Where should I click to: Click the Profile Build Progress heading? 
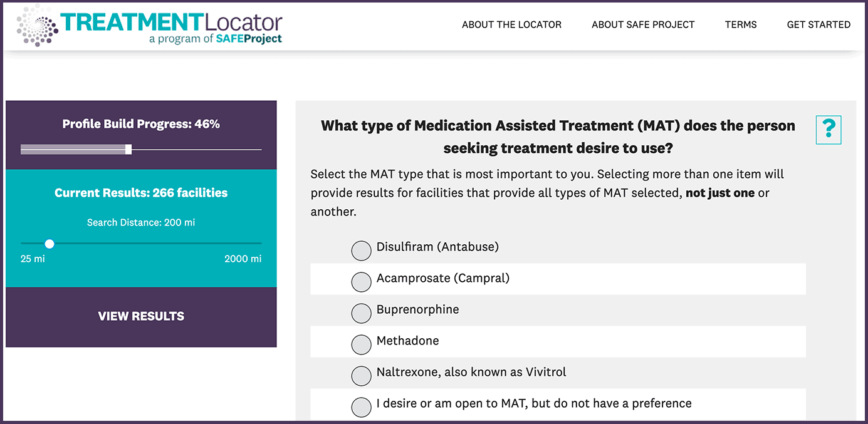coord(141,124)
